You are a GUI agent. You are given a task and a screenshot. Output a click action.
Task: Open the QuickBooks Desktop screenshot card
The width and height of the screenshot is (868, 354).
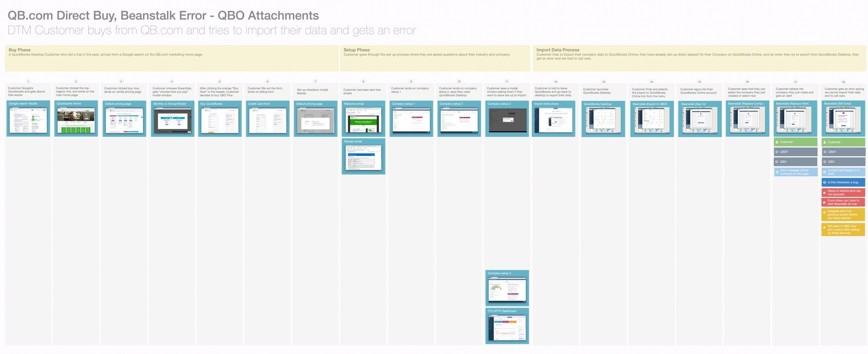coord(603,119)
